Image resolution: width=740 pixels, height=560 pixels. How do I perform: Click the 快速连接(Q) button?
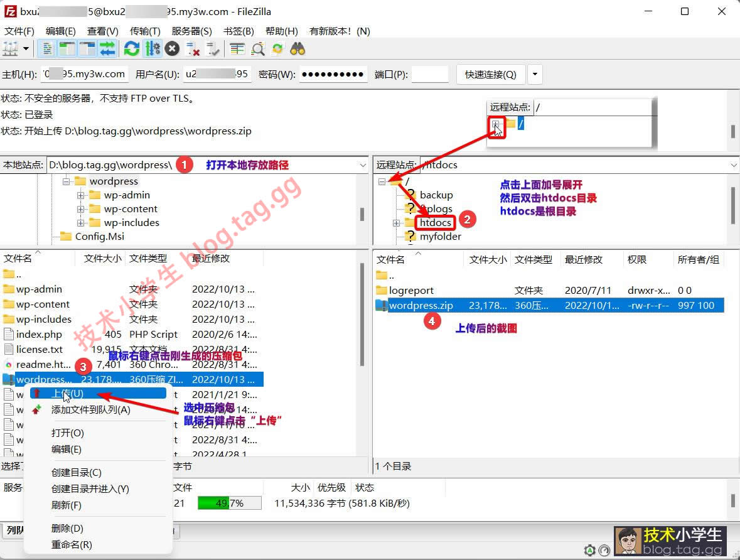(x=490, y=75)
